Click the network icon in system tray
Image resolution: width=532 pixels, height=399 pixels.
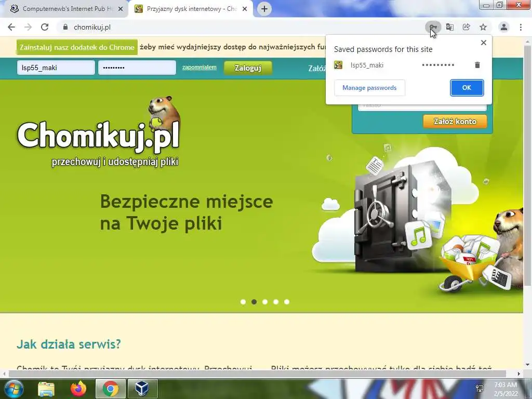coord(480,389)
